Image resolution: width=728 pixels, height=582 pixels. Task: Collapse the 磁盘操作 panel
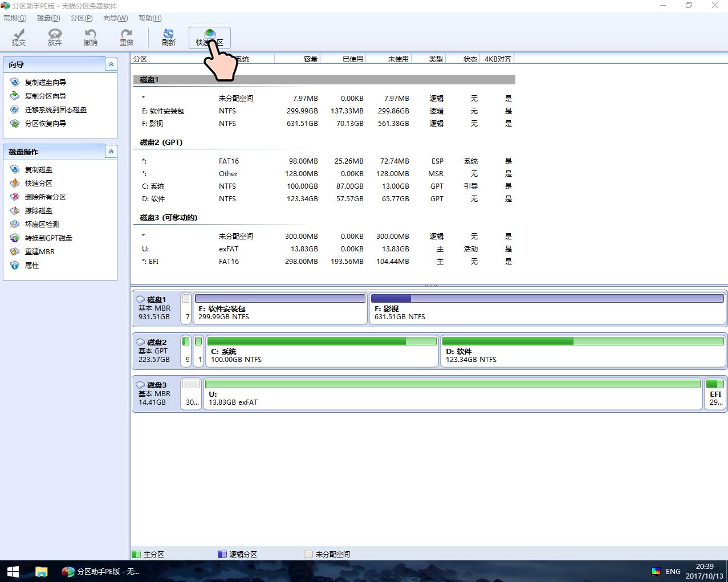pos(111,152)
